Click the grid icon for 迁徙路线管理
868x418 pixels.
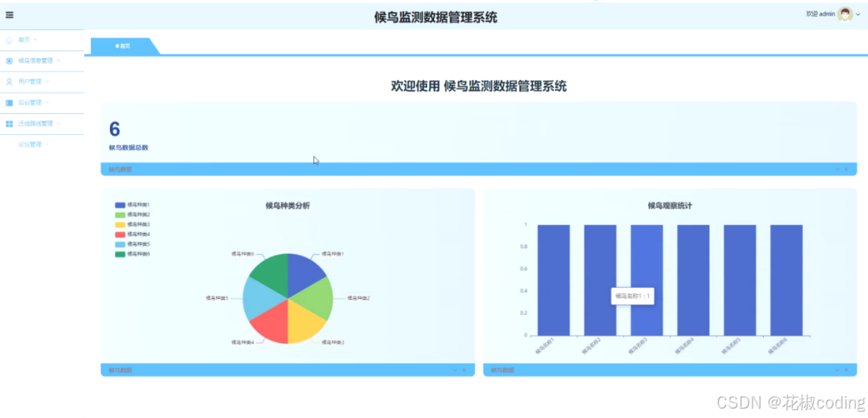(x=9, y=124)
